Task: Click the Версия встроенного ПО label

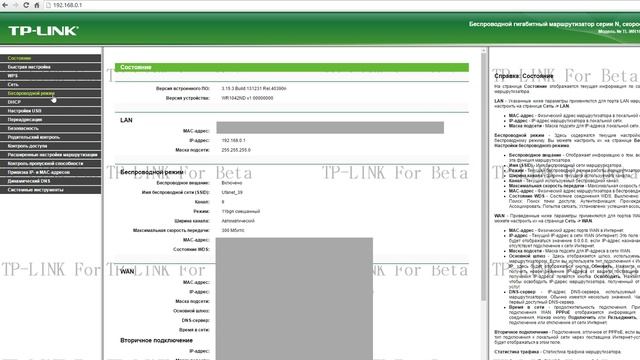Action: (182, 88)
